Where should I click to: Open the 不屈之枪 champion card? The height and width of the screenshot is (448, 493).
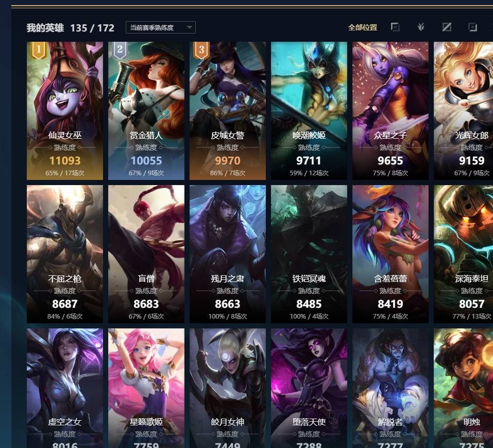pyautogui.click(x=65, y=254)
